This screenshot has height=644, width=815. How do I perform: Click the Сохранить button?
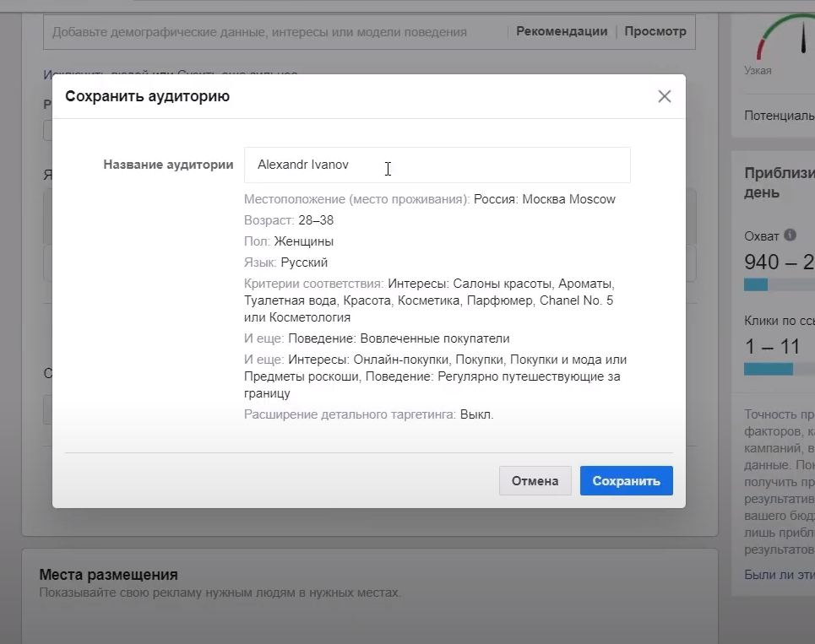[x=626, y=480]
